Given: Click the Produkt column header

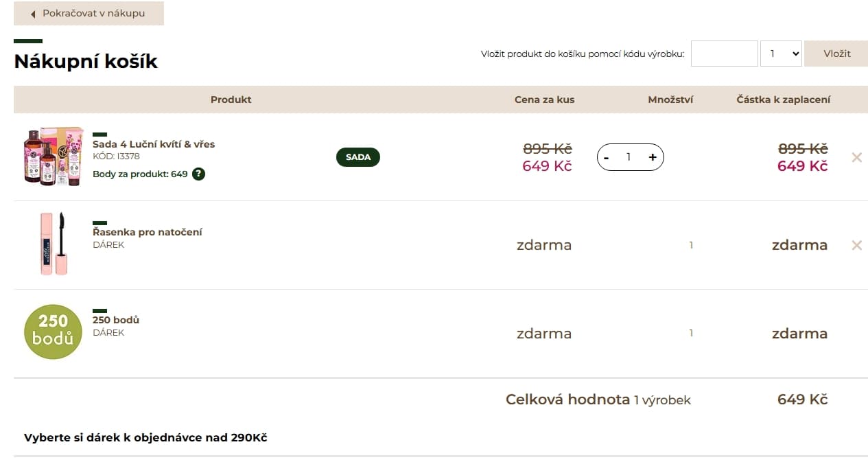Looking at the screenshot, I should pyautogui.click(x=231, y=100).
